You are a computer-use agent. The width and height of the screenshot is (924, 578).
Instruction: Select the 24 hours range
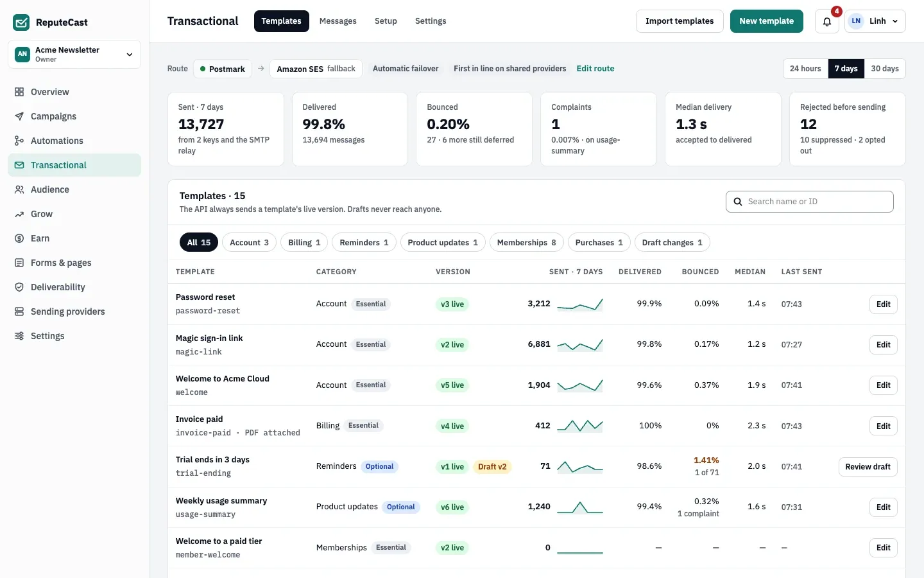pyautogui.click(x=805, y=69)
